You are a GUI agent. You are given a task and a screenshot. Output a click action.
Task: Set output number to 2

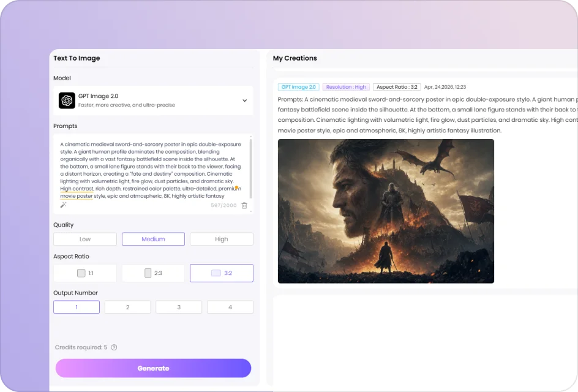click(x=127, y=307)
